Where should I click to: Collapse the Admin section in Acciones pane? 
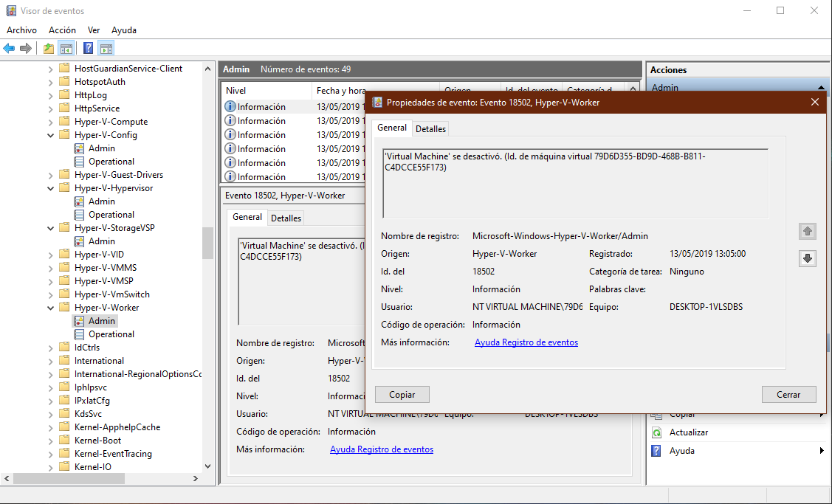(821, 88)
